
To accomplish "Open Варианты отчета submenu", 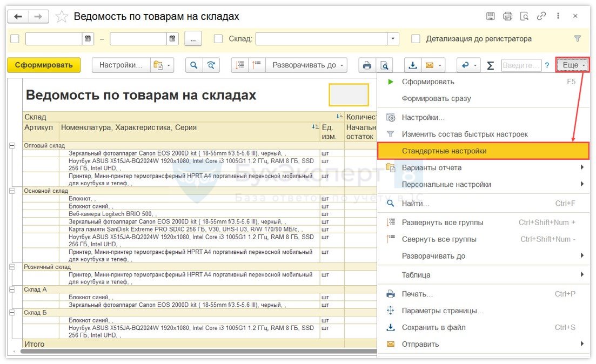I will [483, 167].
